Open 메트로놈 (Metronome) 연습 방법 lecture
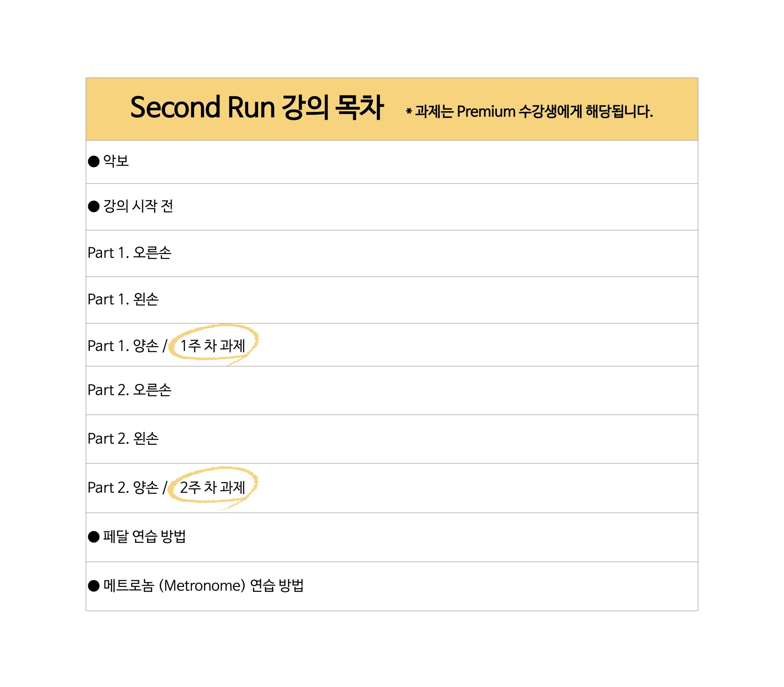The height and width of the screenshot is (687, 784). [203, 586]
